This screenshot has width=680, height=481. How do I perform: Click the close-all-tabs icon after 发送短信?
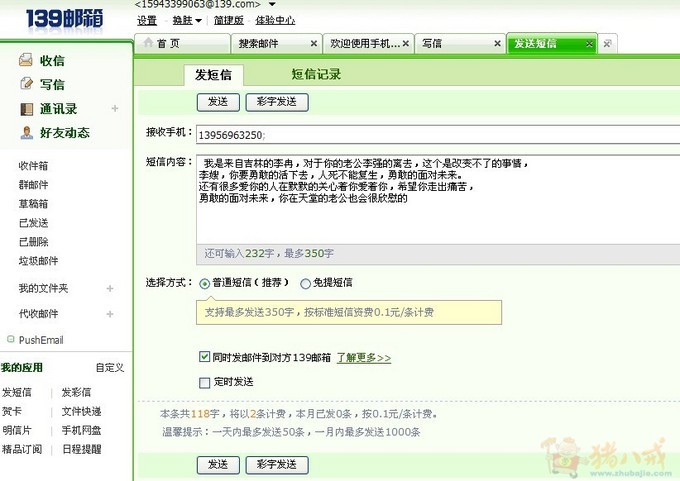(x=607, y=44)
